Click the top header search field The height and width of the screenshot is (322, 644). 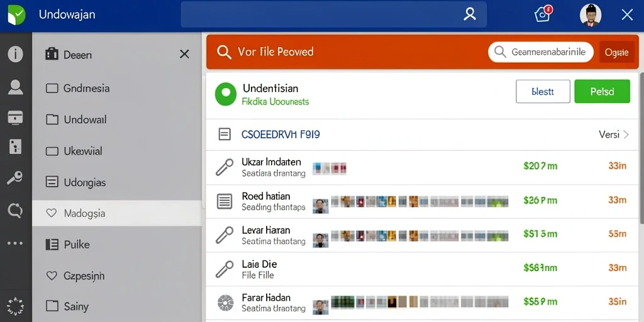333,15
